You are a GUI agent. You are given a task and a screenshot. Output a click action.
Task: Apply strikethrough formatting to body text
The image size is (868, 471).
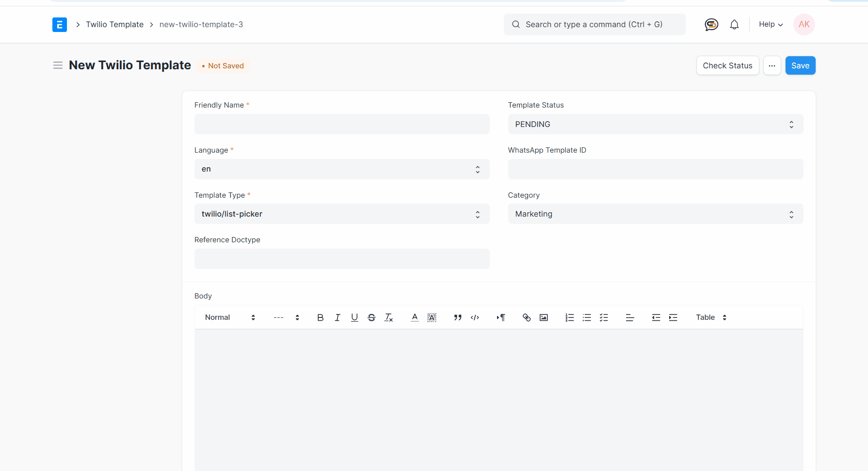click(371, 317)
